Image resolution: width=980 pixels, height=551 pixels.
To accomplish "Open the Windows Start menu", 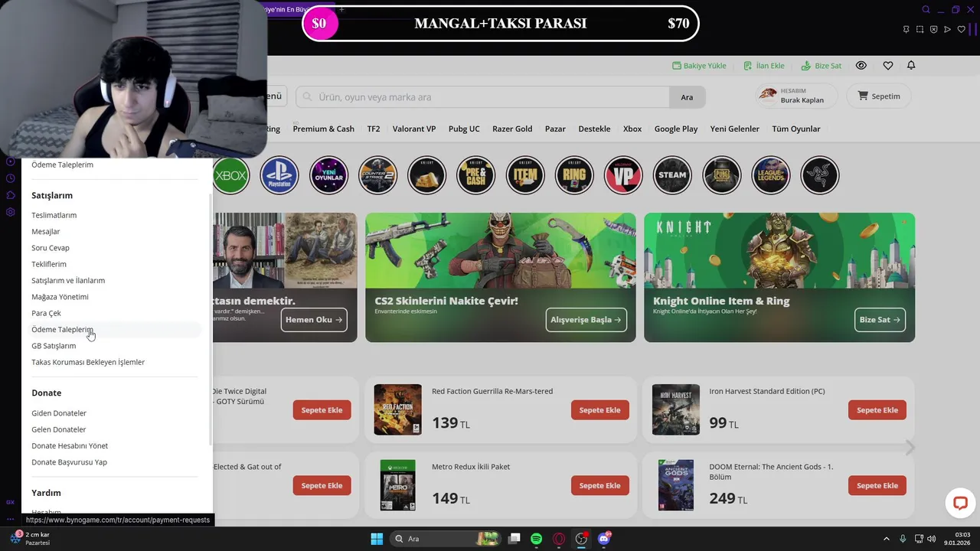I will click(377, 539).
